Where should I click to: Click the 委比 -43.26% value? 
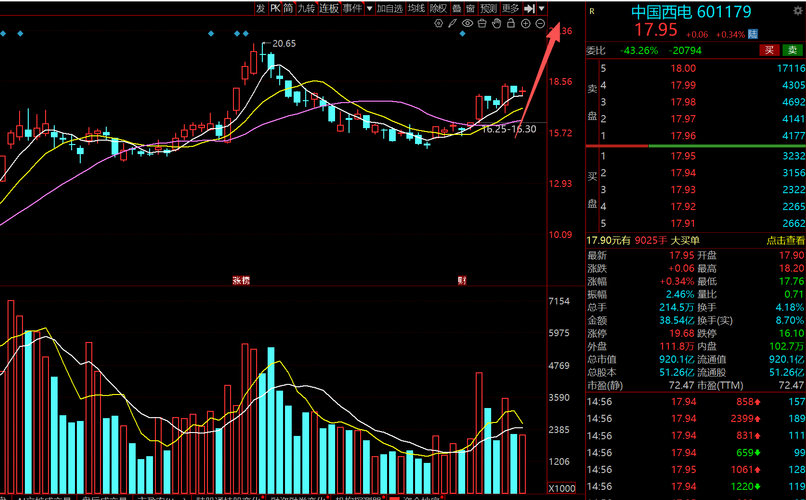639,50
